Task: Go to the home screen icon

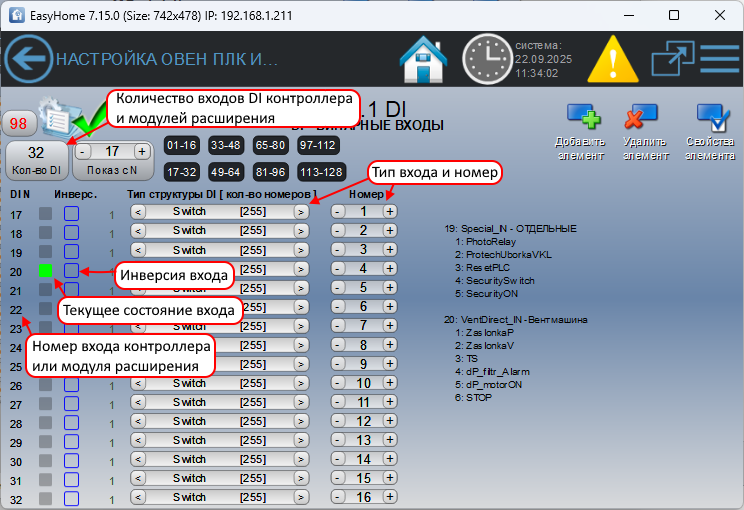Action: coord(423,60)
